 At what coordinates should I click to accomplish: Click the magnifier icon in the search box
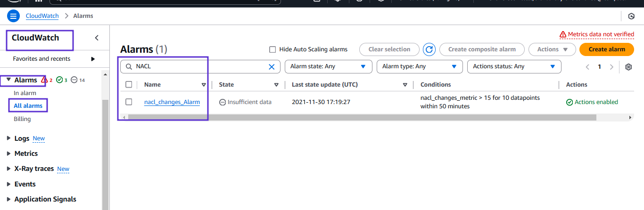tap(129, 66)
